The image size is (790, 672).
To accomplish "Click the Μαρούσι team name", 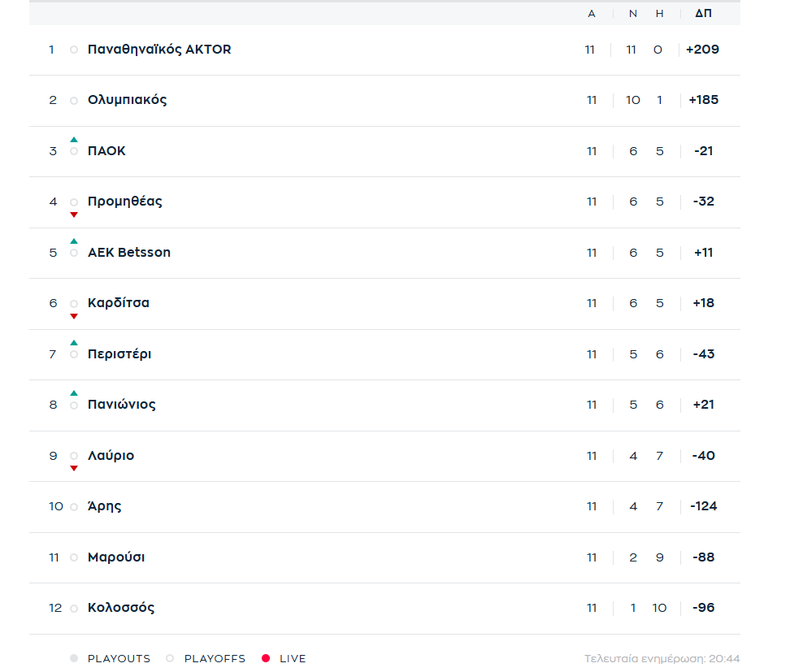I will (x=116, y=557).
